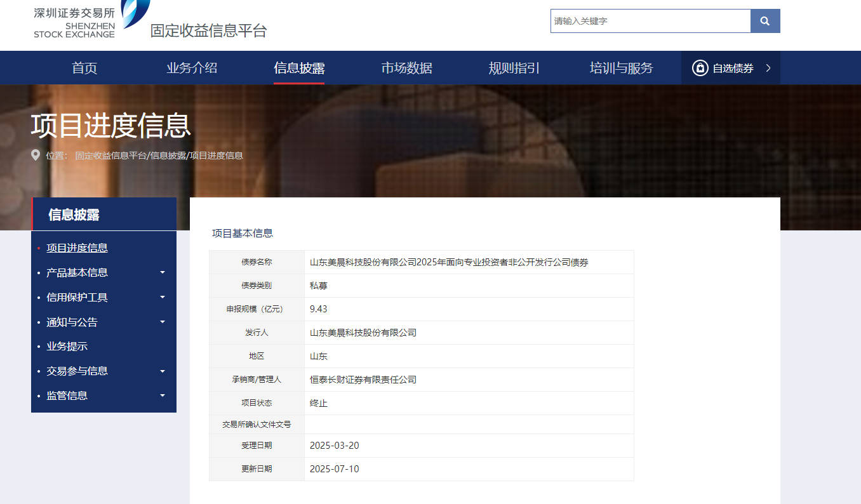Click the 更新日期 row label
Viewport: 861px width, 504px height.
(257, 469)
